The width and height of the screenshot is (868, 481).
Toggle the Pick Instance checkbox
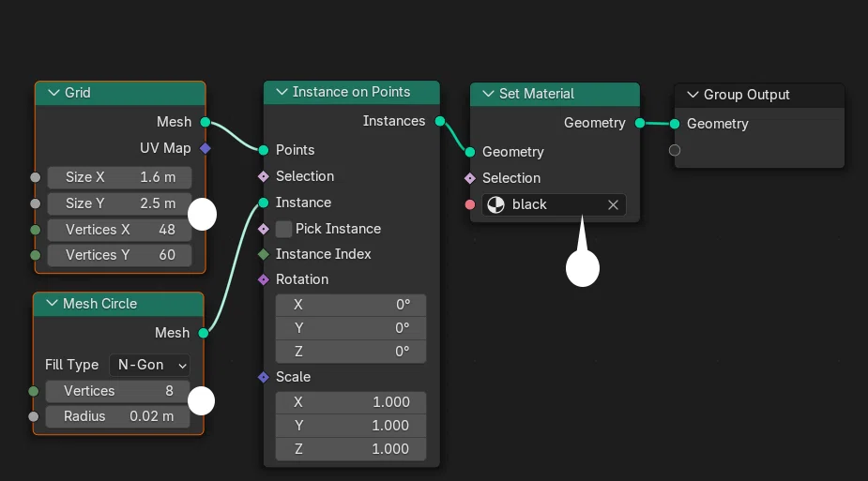[283, 229]
